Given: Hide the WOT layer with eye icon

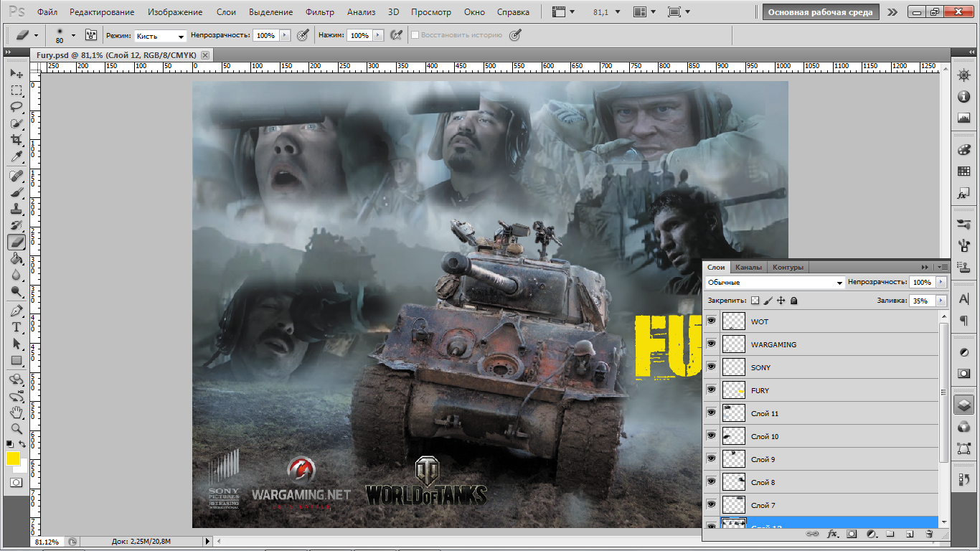Looking at the screenshot, I should click(x=711, y=321).
